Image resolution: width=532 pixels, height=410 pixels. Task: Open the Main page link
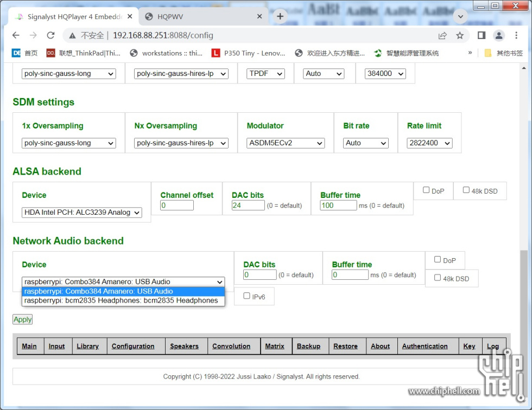29,346
